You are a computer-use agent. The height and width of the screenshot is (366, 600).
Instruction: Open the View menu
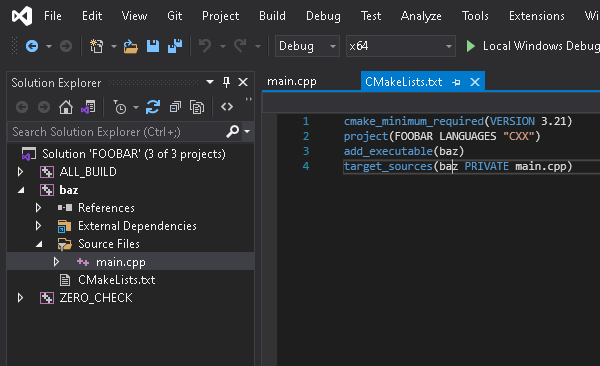(134, 16)
